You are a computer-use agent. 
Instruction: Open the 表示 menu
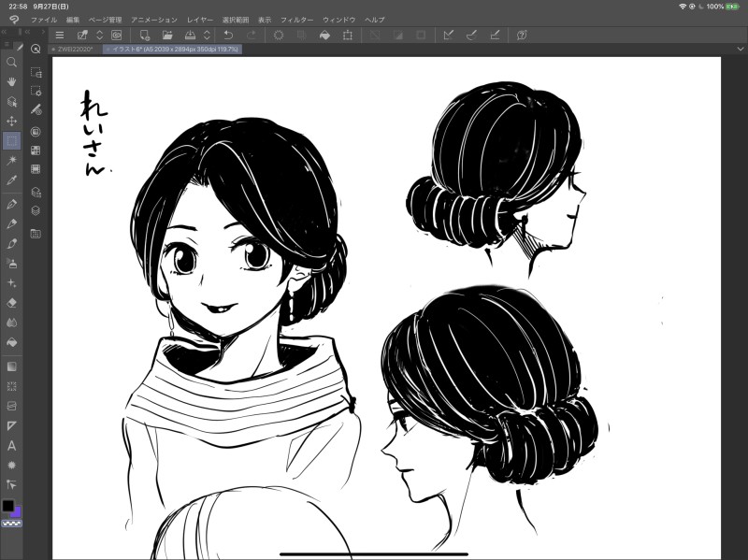[x=265, y=20]
